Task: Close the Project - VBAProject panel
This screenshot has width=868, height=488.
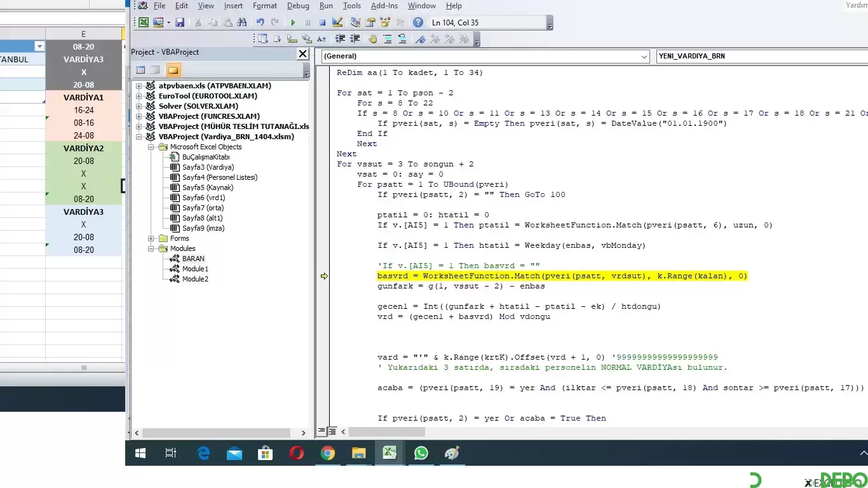Action: (x=303, y=54)
